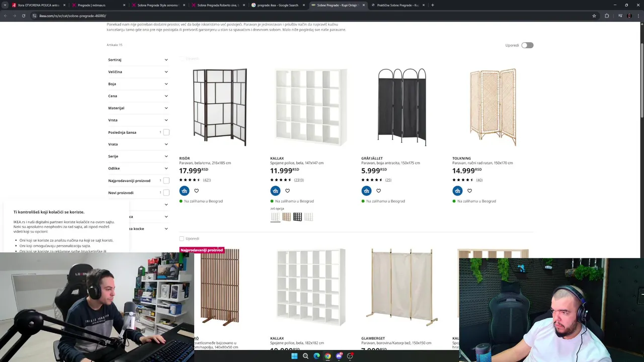Open RISÖR paravan product image
644x362 pixels.
coord(220,107)
